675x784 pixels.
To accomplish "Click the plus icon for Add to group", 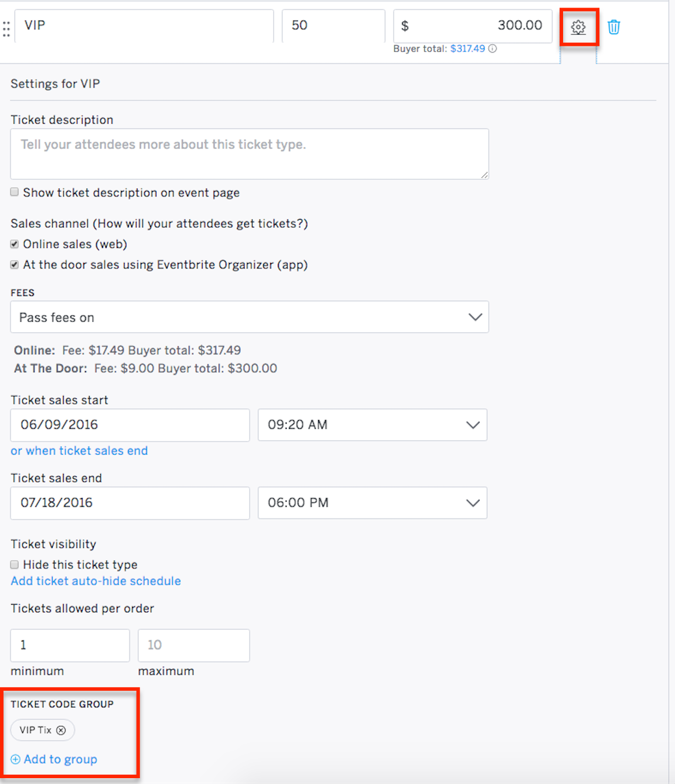I will (16, 759).
